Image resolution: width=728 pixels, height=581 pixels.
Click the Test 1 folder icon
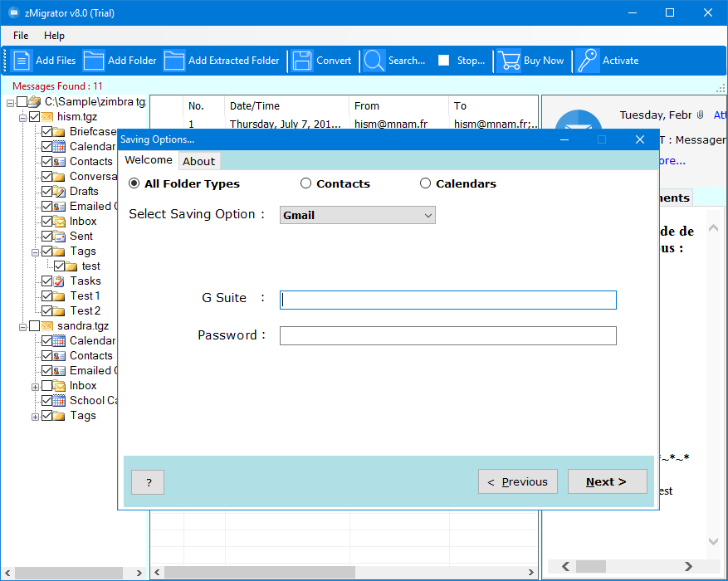[59, 296]
